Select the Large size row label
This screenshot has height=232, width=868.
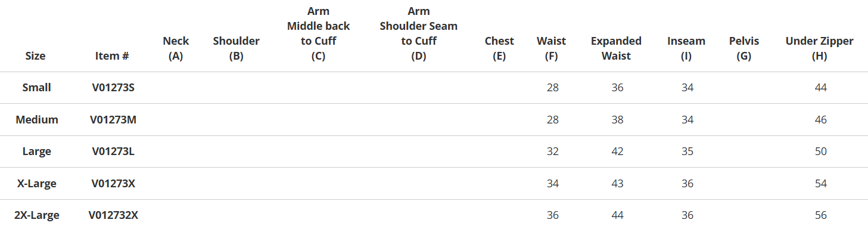coord(36,151)
